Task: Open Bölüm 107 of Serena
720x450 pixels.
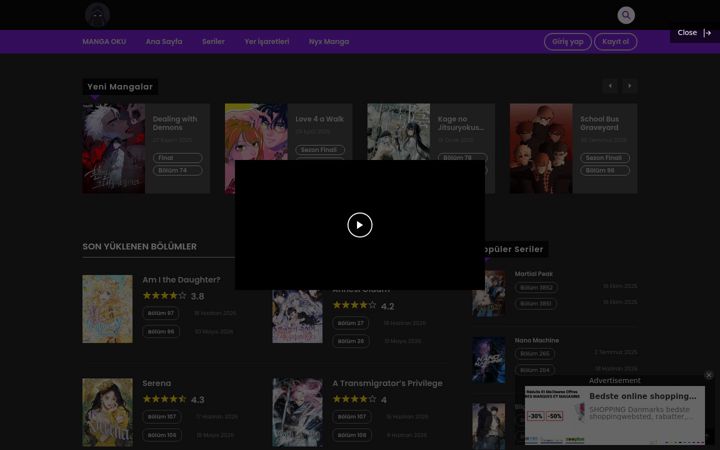Action: click(x=162, y=417)
